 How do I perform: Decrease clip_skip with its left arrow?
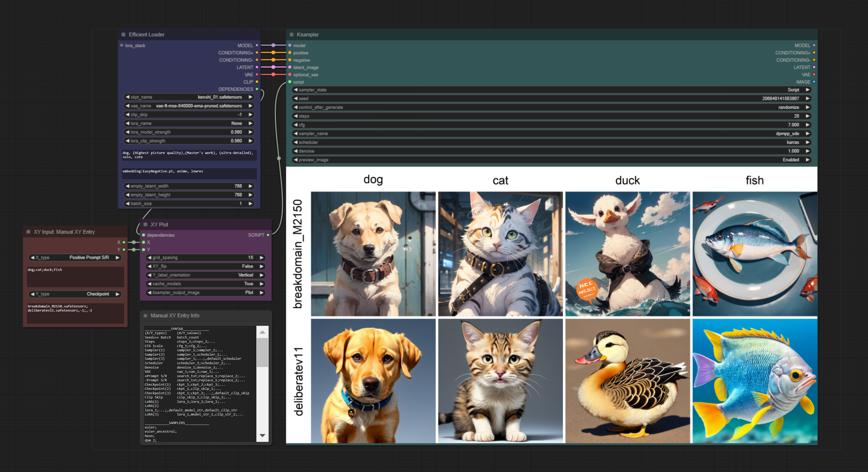pyautogui.click(x=127, y=115)
